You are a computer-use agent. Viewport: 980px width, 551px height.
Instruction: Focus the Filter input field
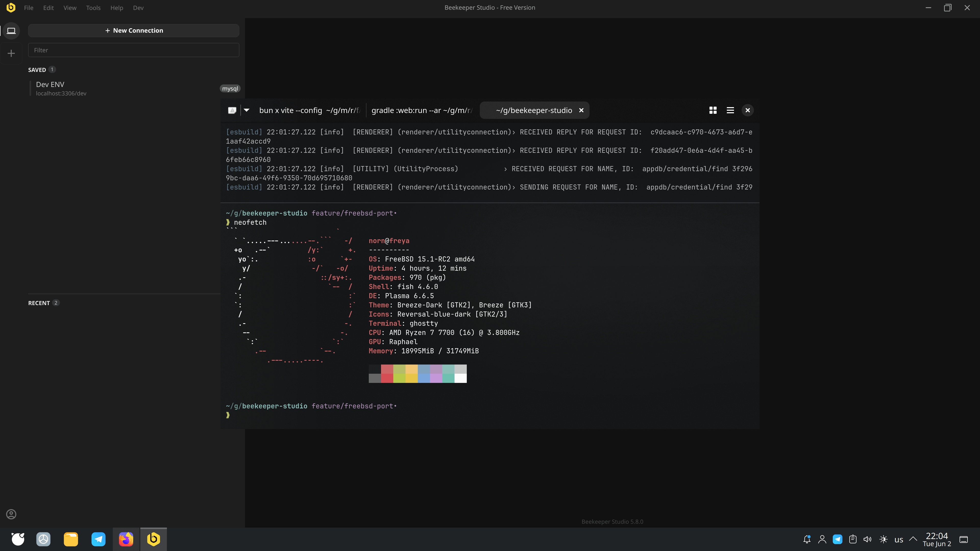pyautogui.click(x=133, y=50)
